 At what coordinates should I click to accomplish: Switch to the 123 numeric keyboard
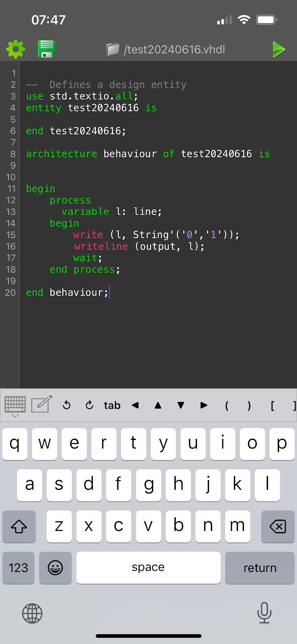(x=18, y=568)
